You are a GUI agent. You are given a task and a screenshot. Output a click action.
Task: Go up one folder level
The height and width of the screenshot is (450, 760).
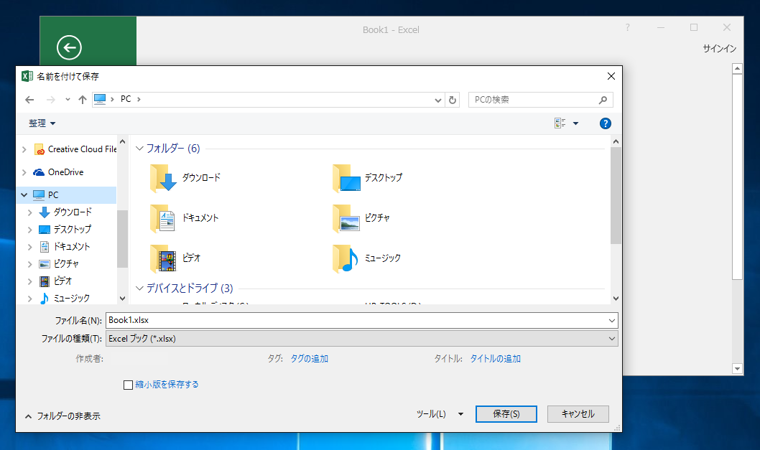pyautogui.click(x=82, y=99)
